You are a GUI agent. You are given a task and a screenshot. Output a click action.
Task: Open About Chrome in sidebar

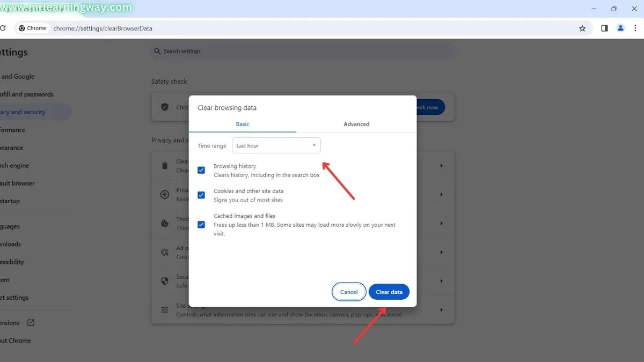(x=16, y=341)
